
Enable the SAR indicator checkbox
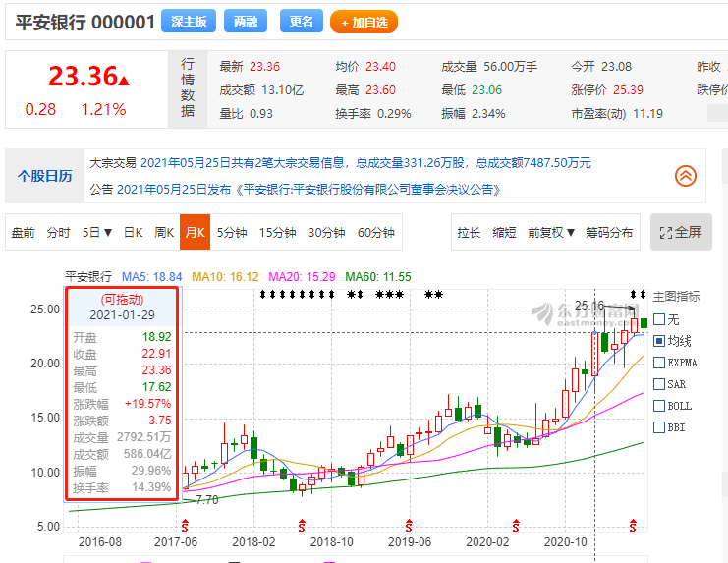[x=659, y=384]
